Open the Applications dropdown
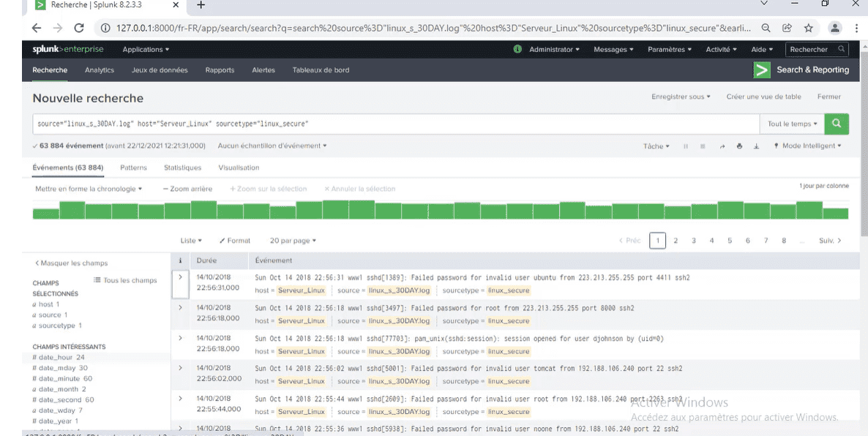The height and width of the screenshot is (436, 868). pos(146,49)
